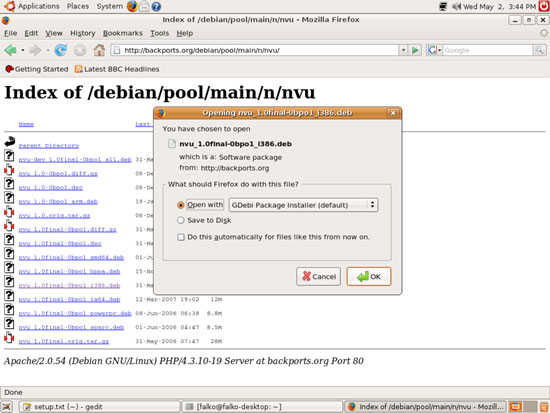This screenshot has width=550, height=413.
Task: Click the Latest BBC Headlines bookmark
Action: tap(117, 69)
